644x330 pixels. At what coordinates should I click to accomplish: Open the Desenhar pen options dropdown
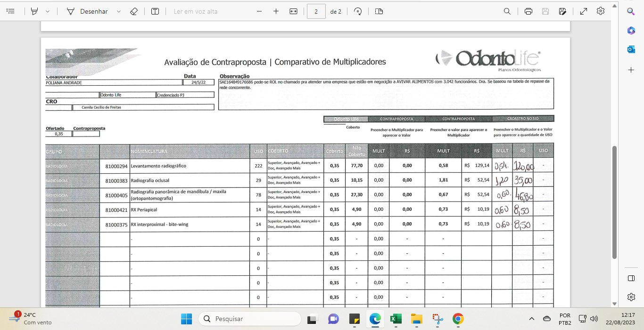(x=118, y=11)
